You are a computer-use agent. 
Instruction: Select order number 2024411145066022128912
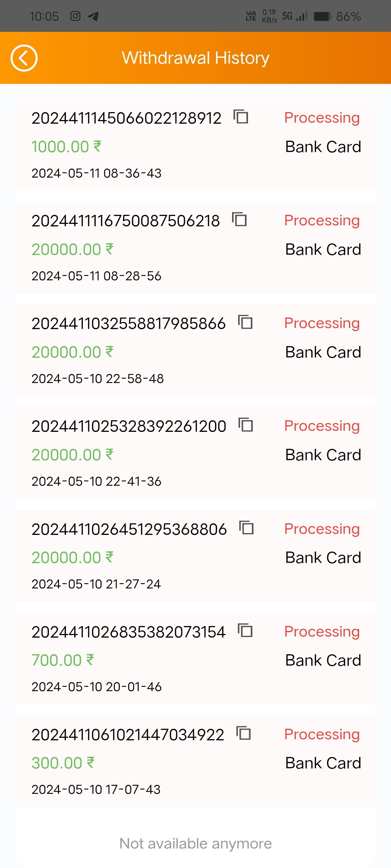[x=126, y=118]
